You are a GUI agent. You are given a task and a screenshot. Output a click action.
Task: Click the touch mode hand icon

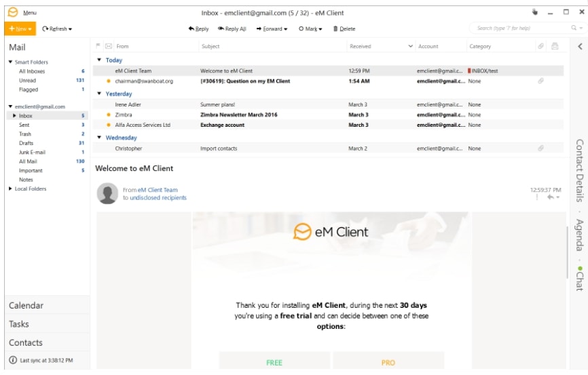pos(535,12)
